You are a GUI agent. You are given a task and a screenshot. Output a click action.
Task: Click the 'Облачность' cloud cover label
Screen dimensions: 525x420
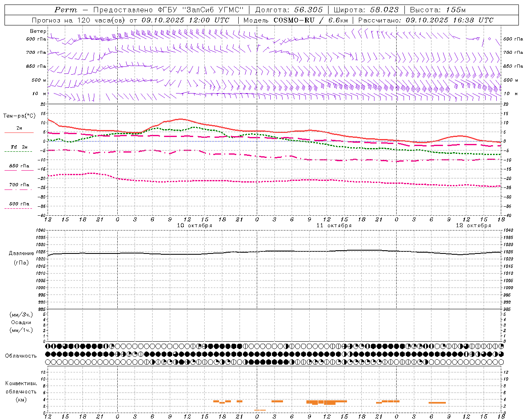(x=21, y=356)
